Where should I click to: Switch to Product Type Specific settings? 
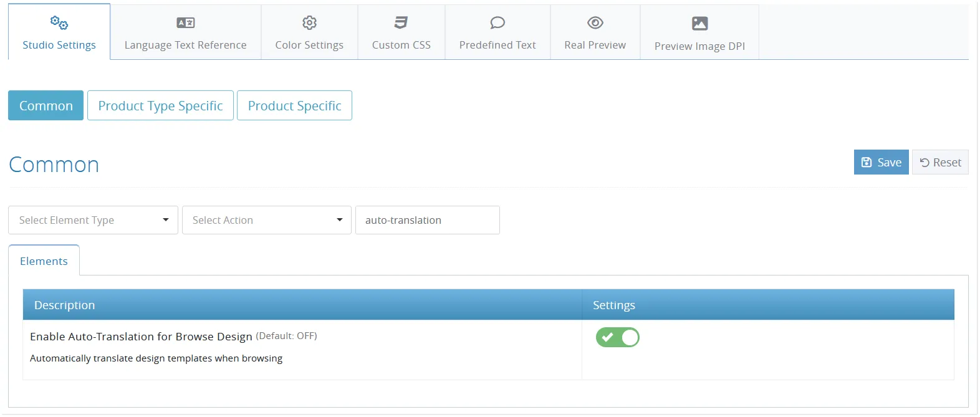[160, 105]
